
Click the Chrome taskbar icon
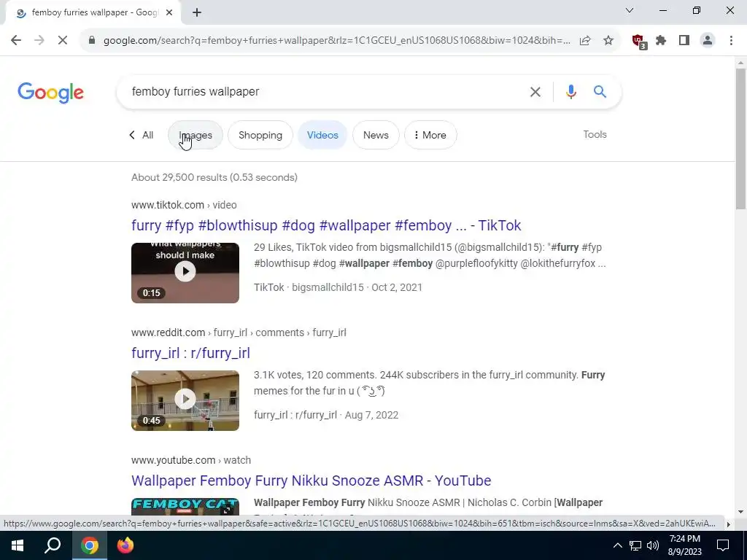pos(89,545)
